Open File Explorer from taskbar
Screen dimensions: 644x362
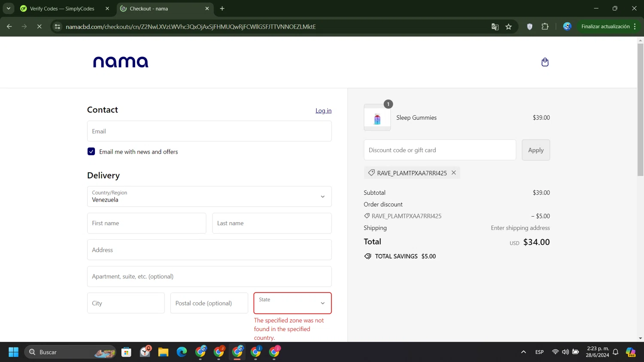[x=163, y=352]
